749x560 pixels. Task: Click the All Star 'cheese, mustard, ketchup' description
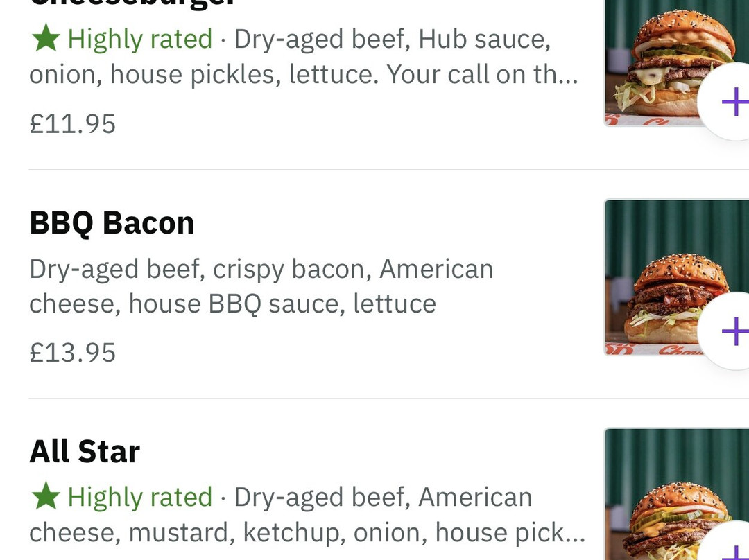point(187,532)
